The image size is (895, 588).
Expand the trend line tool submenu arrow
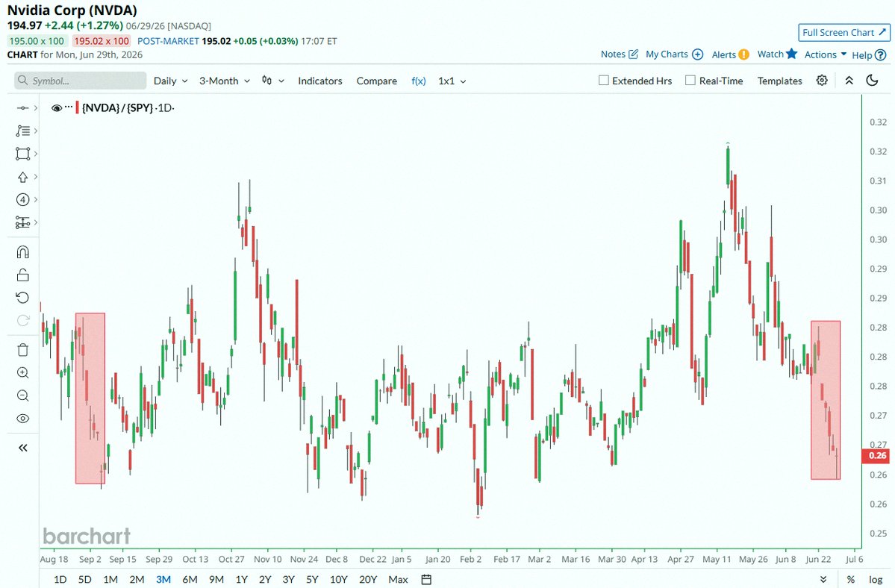(x=35, y=107)
